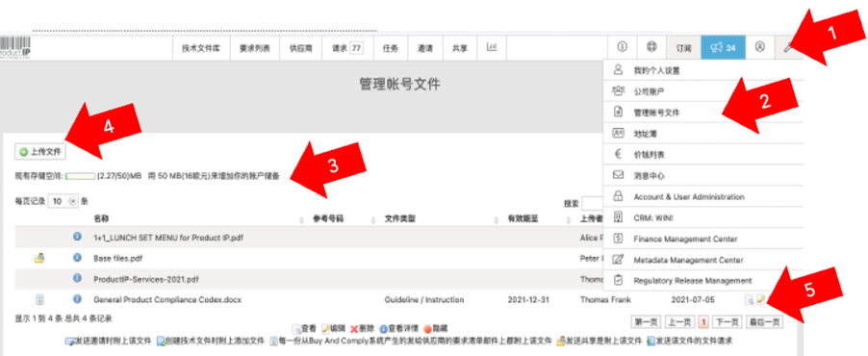Select page 1 in pagination

(x=702, y=321)
